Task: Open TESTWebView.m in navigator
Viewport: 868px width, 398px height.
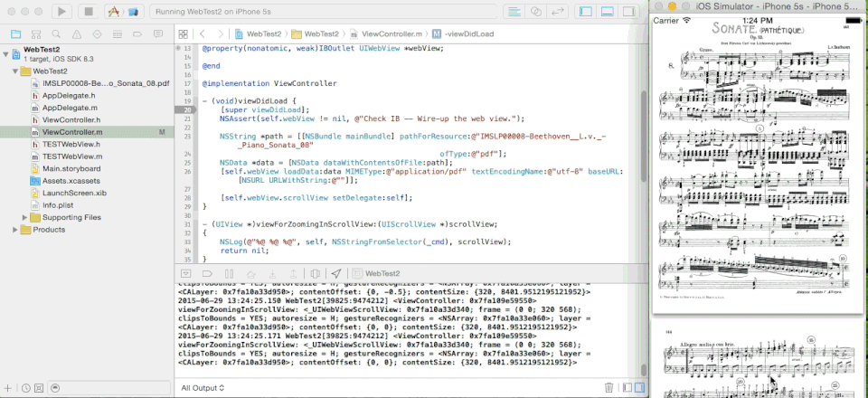Action: [x=66, y=156]
